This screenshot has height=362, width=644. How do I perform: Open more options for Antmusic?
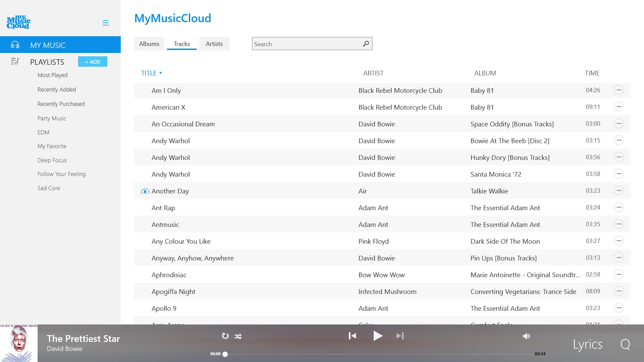pyautogui.click(x=619, y=224)
